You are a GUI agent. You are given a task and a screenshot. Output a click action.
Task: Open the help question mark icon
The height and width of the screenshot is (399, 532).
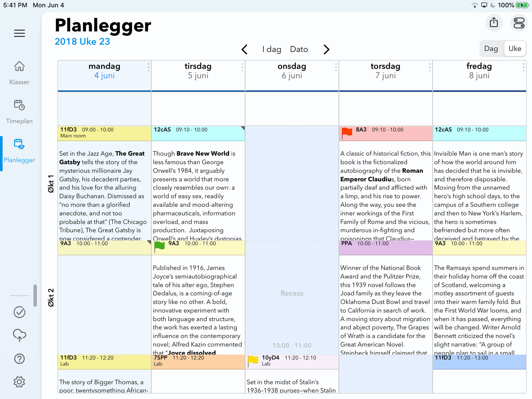(19, 358)
